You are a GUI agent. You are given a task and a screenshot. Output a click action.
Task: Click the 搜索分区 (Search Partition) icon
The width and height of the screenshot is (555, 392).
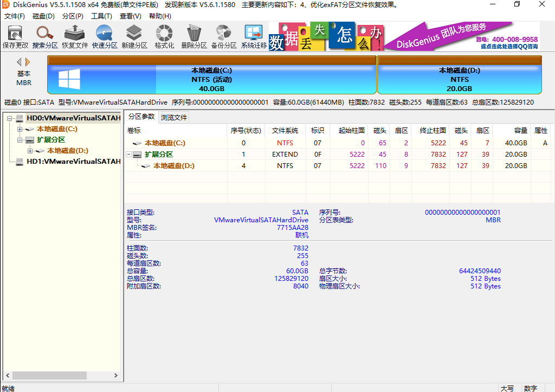click(45, 36)
